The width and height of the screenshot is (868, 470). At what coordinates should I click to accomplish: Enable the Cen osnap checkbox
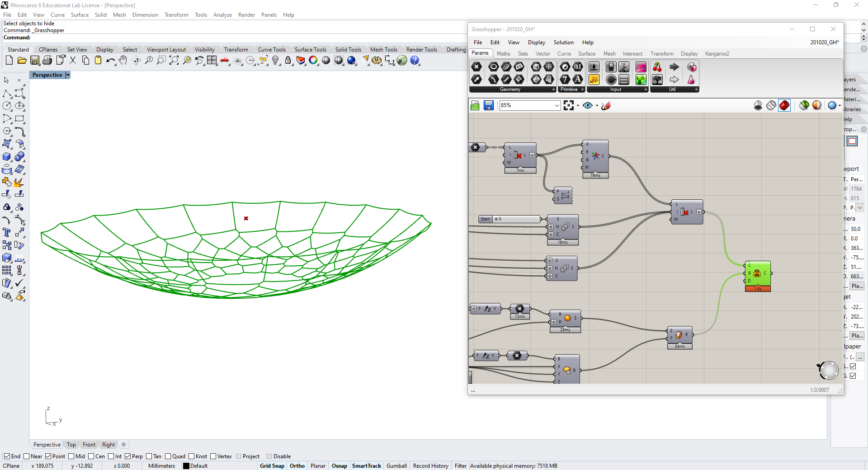coord(91,456)
